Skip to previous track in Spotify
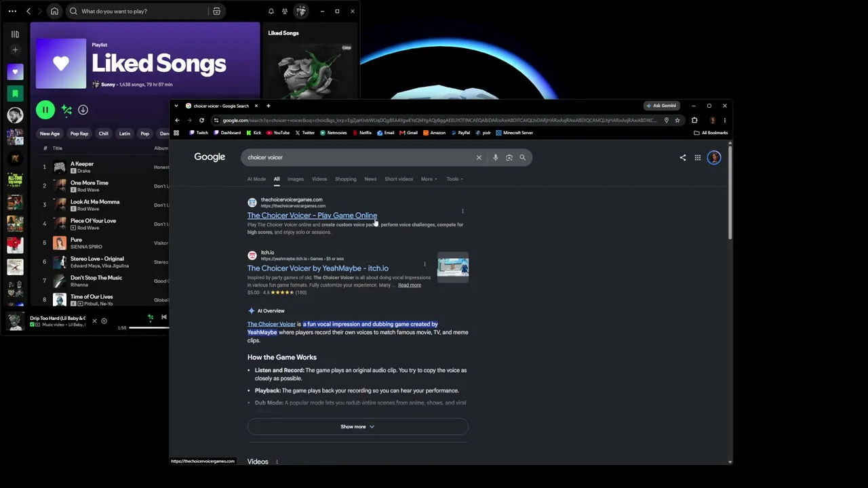Screen dimensions: 868x488 [164, 317]
